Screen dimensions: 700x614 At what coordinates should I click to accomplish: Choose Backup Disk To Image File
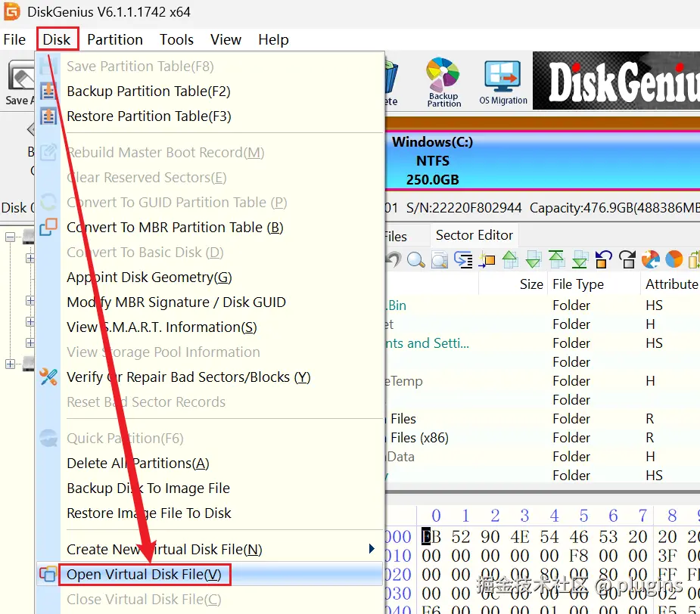[x=210, y=488]
